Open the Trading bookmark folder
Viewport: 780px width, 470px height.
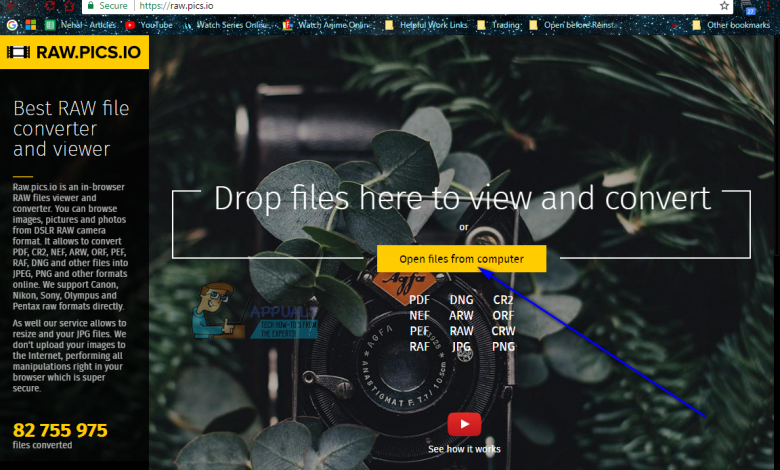(x=499, y=25)
